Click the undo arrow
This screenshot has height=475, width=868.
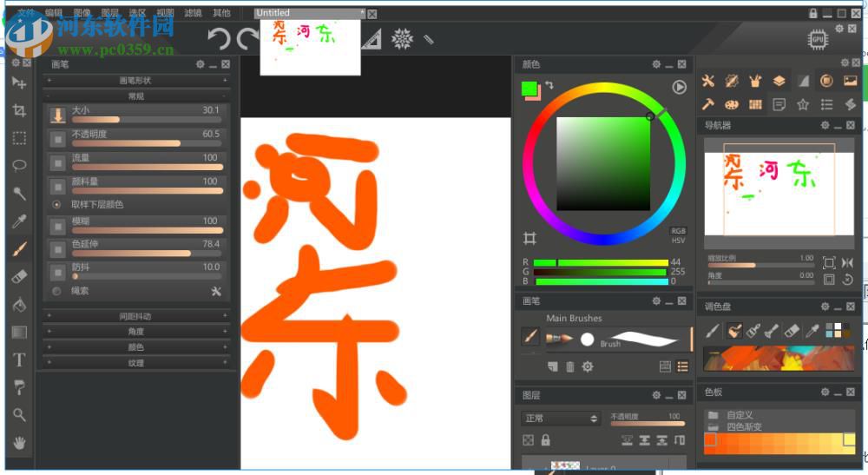click(x=219, y=39)
